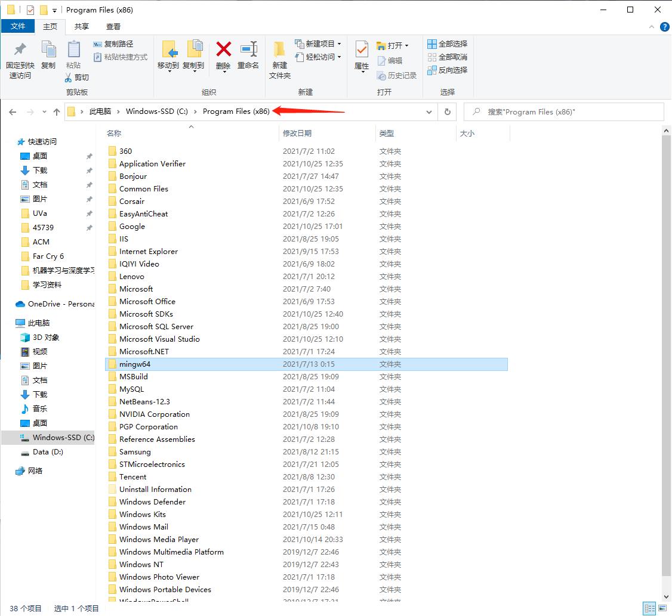Go up one folder level arrow
The height and width of the screenshot is (616, 672).
57,112
